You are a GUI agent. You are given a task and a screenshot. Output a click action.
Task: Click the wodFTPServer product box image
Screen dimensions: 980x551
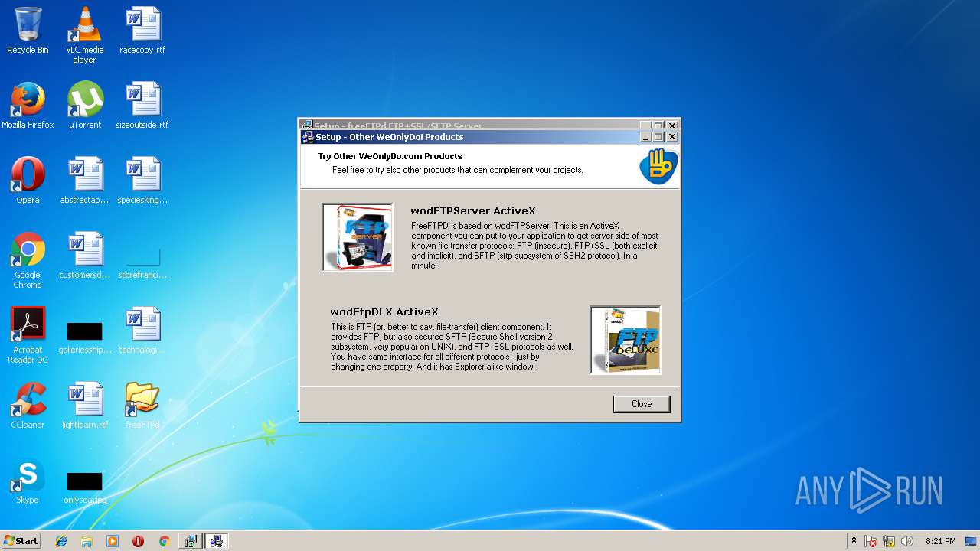(x=358, y=237)
